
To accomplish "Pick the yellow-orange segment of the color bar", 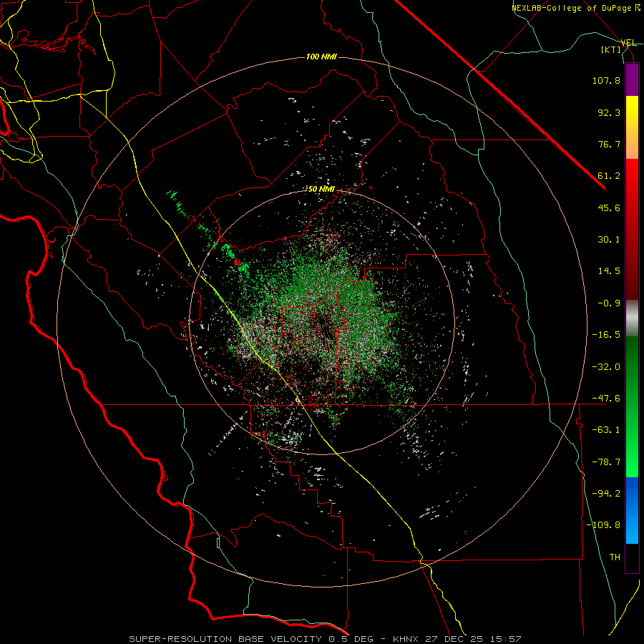I will [632, 127].
